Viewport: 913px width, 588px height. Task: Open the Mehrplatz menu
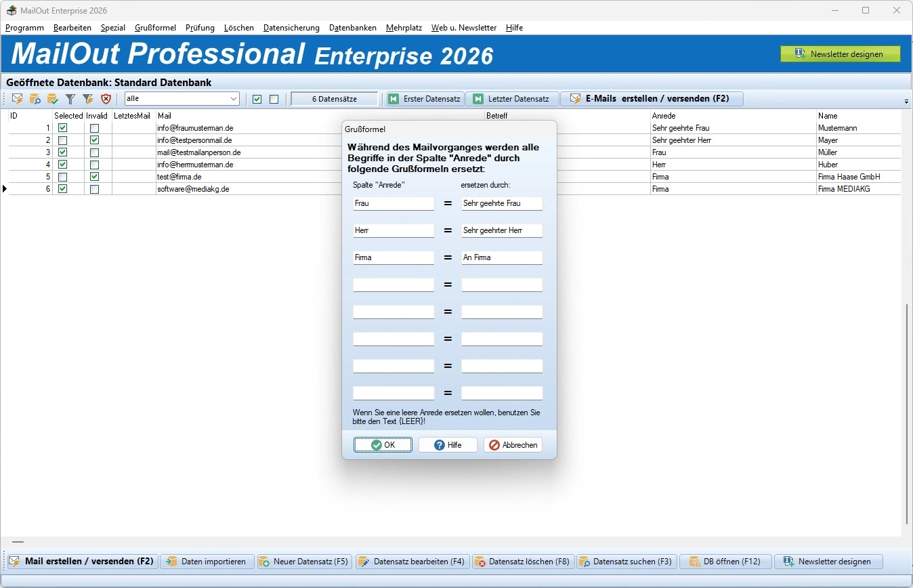[404, 28]
